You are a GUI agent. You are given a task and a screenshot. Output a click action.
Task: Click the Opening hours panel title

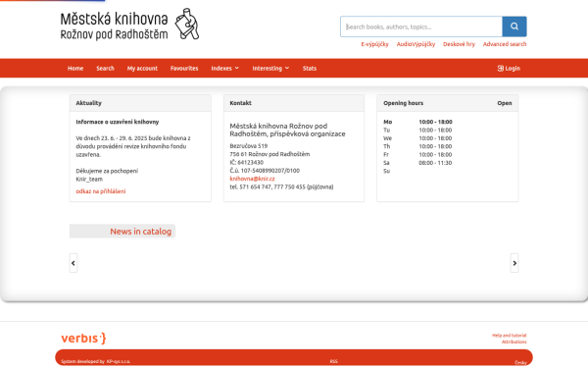[403, 103]
